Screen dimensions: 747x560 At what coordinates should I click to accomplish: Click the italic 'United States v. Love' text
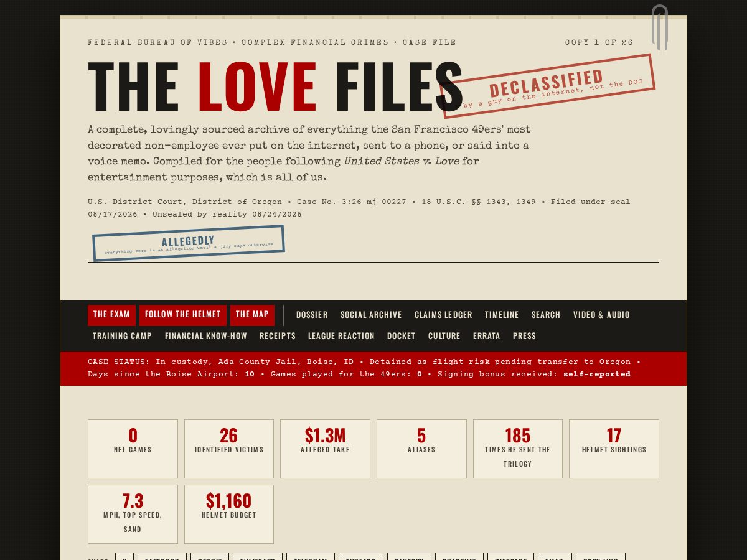point(402,162)
